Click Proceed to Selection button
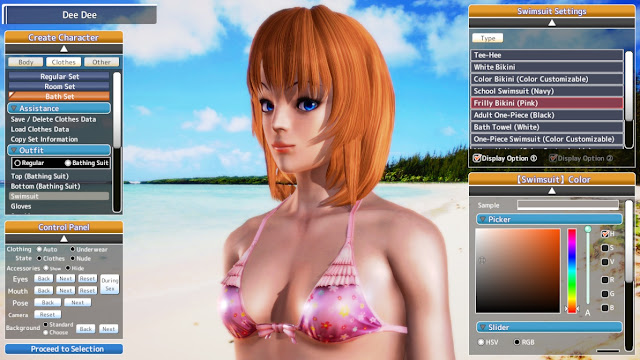The width and height of the screenshot is (640, 360). [64, 349]
